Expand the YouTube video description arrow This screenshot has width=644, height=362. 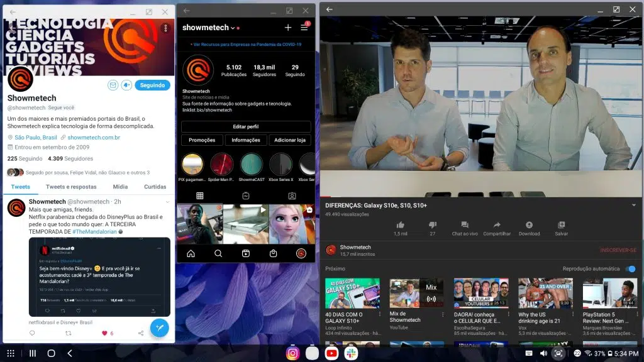(x=633, y=206)
